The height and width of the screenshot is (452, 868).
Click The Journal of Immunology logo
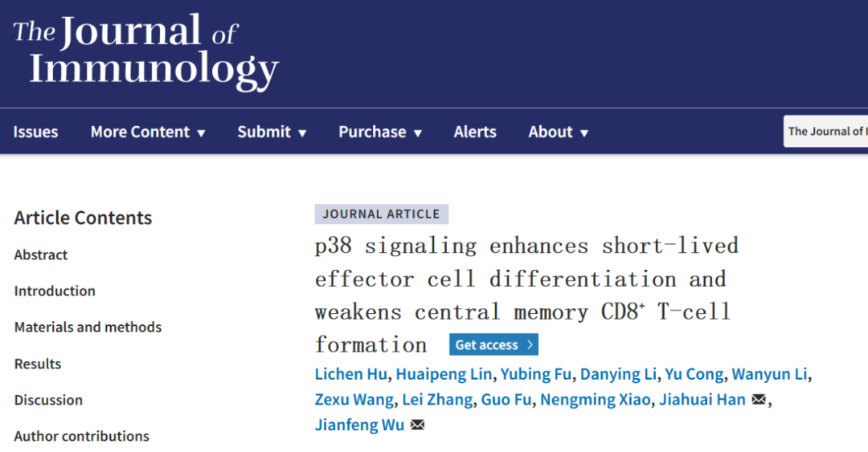145,51
